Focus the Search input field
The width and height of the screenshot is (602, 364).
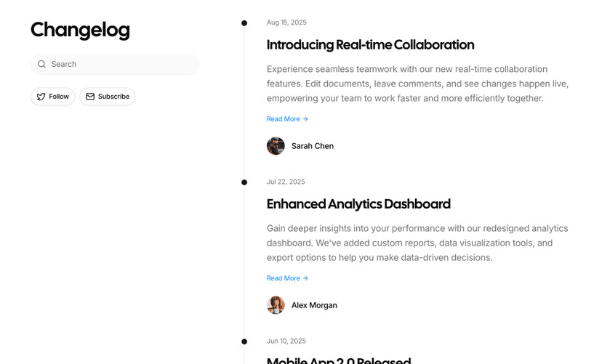click(x=120, y=64)
